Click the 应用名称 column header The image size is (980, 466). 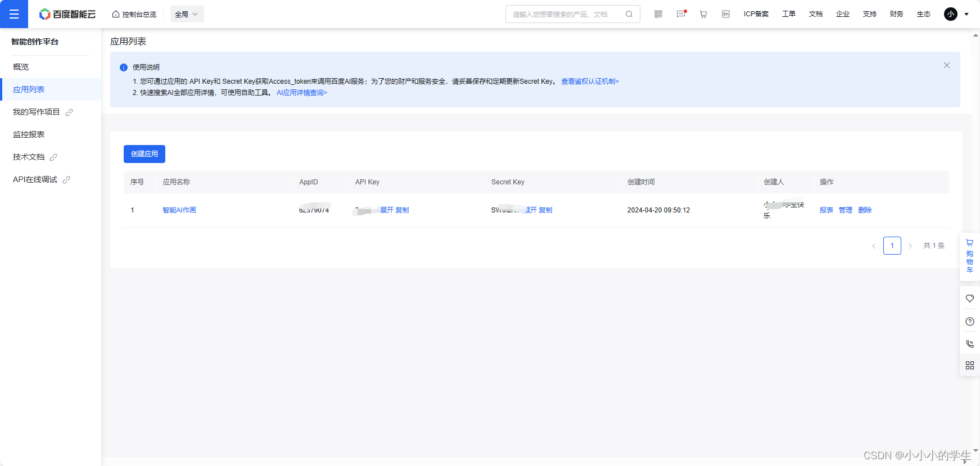pyautogui.click(x=177, y=182)
